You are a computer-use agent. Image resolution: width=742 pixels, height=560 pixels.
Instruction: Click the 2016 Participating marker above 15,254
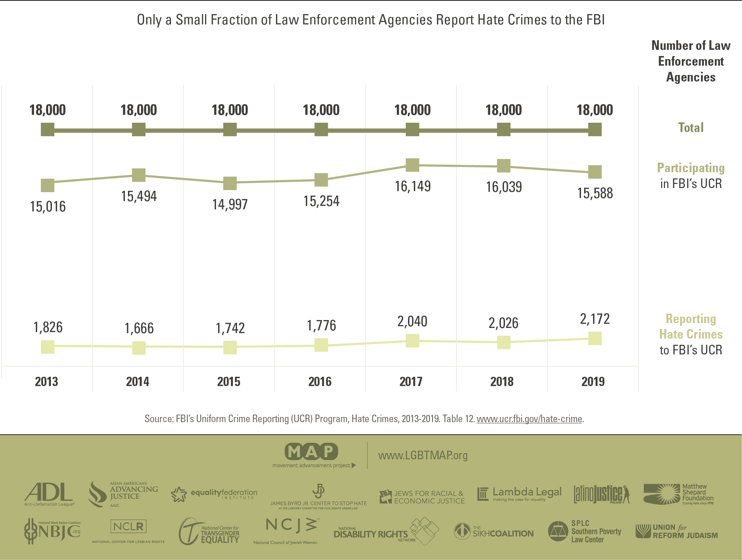321,180
